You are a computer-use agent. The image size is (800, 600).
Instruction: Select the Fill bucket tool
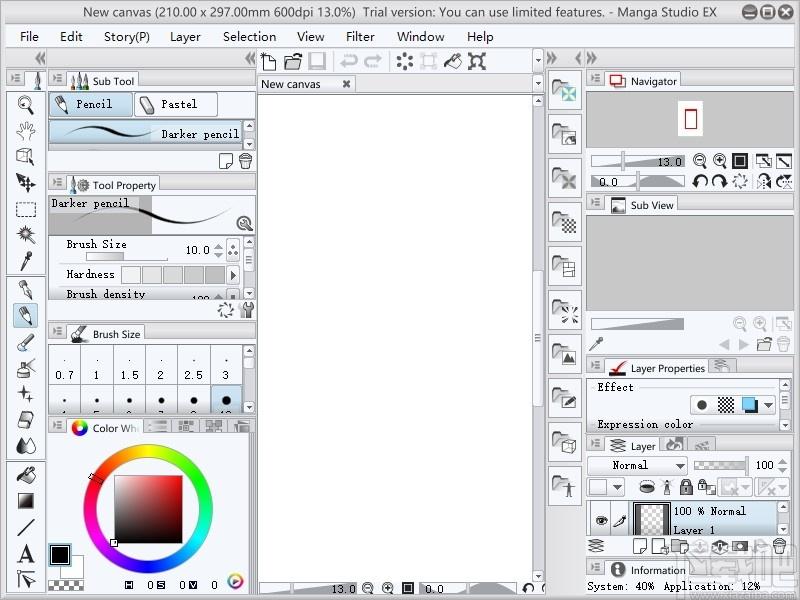click(26, 475)
